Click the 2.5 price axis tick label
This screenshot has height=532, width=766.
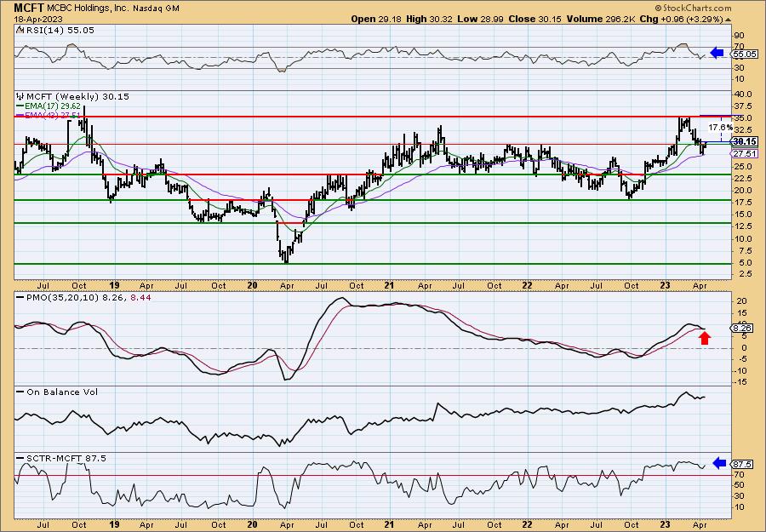tap(747, 275)
